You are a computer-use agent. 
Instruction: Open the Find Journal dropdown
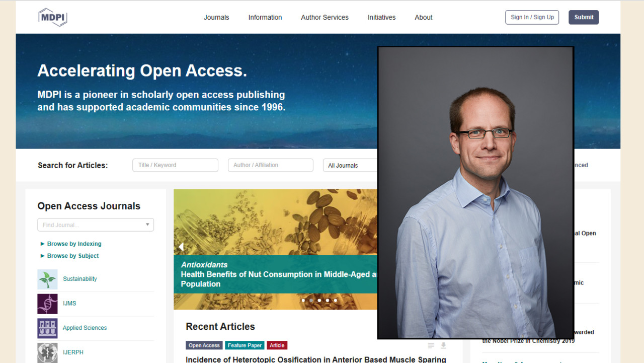[96, 225]
